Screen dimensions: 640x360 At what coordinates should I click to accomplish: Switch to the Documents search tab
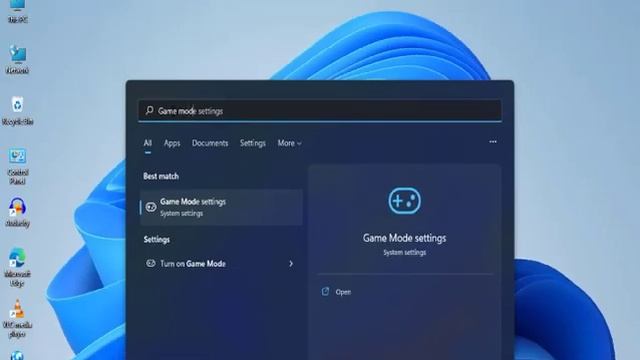pos(210,143)
